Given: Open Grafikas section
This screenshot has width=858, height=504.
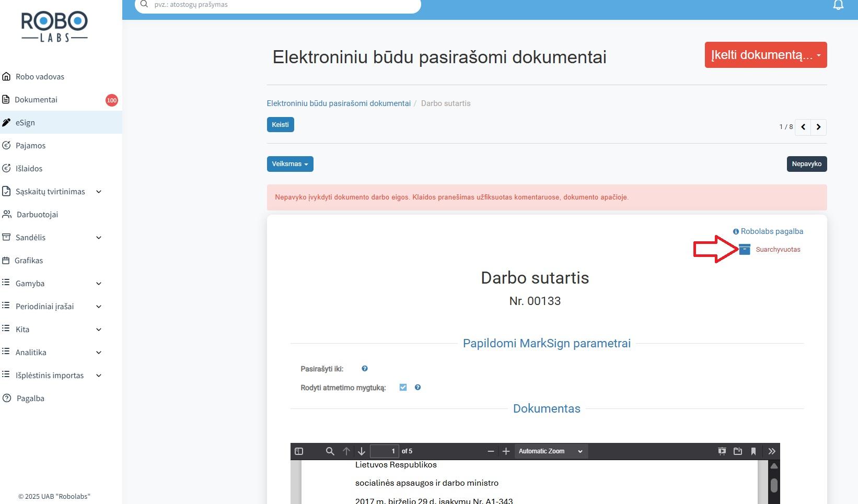Looking at the screenshot, I should 61,261.
